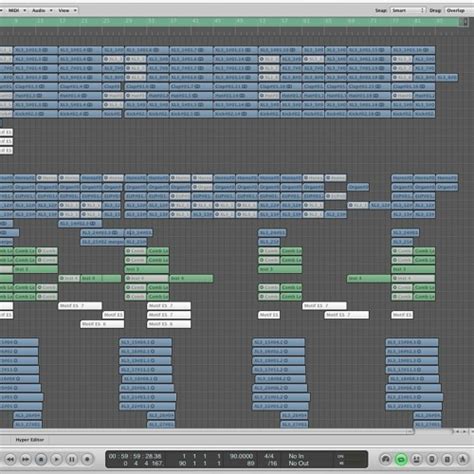Click the last mode button on the transport bar
474x474 pixels.
pyautogui.click(x=462, y=459)
